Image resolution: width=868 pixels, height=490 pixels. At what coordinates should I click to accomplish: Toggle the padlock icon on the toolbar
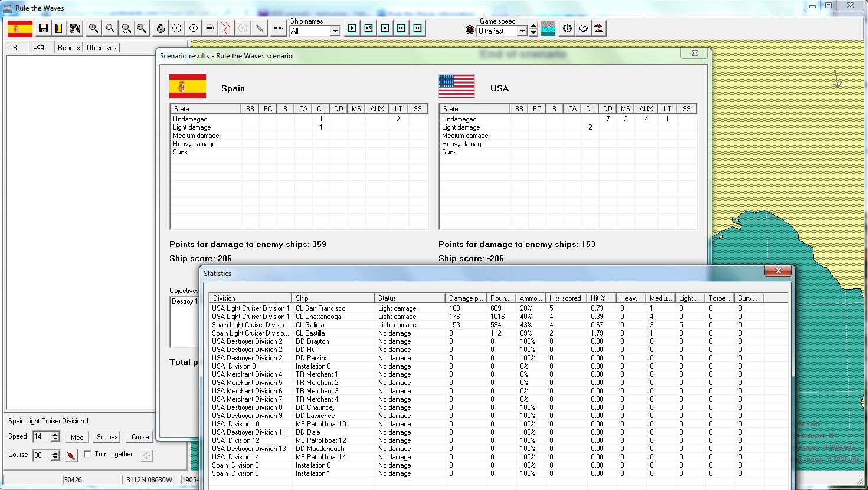click(x=160, y=28)
